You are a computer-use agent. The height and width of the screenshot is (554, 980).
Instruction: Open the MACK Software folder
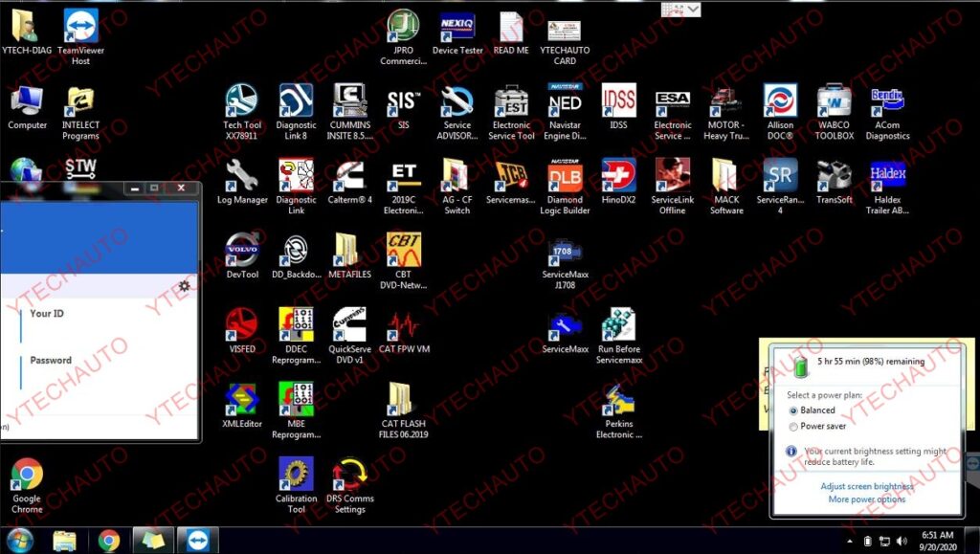[726, 187]
